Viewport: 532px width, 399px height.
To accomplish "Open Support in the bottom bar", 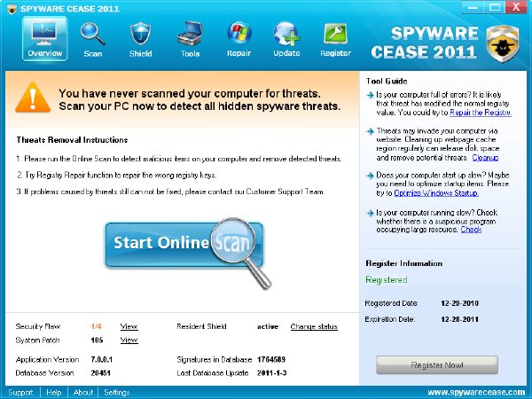I will [20, 392].
